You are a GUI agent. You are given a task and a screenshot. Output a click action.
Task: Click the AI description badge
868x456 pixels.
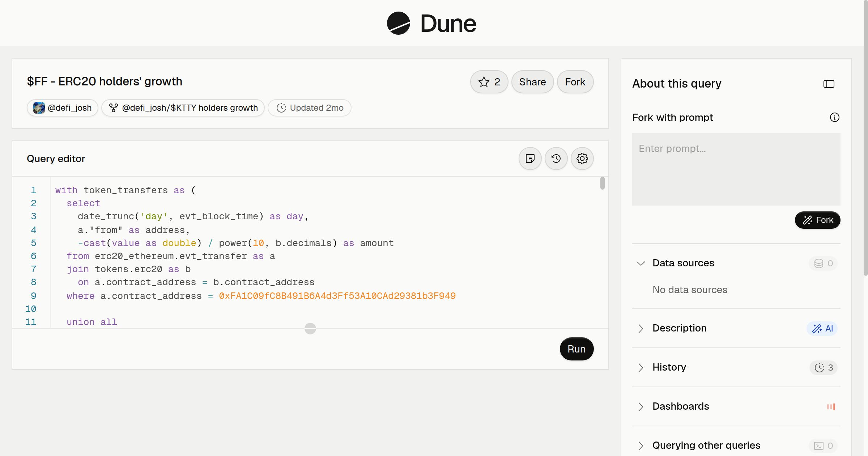(x=822, y=329)
